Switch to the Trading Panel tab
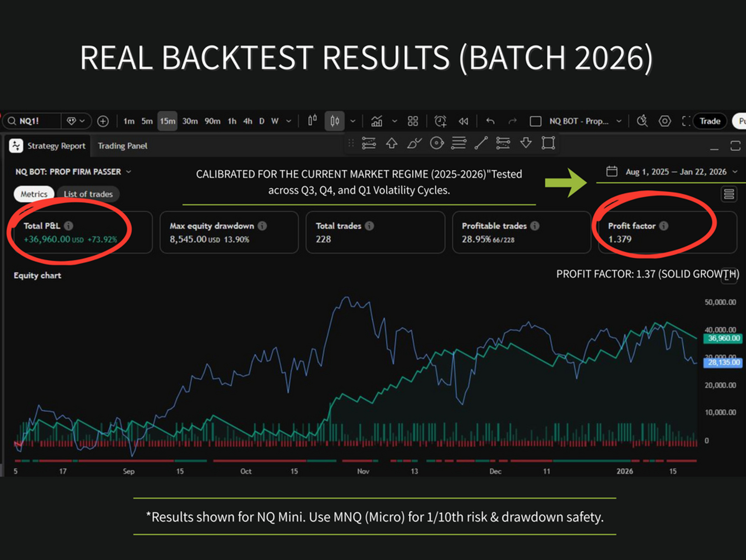This screenshot has width=746, height=560. (x=122, y=146)
